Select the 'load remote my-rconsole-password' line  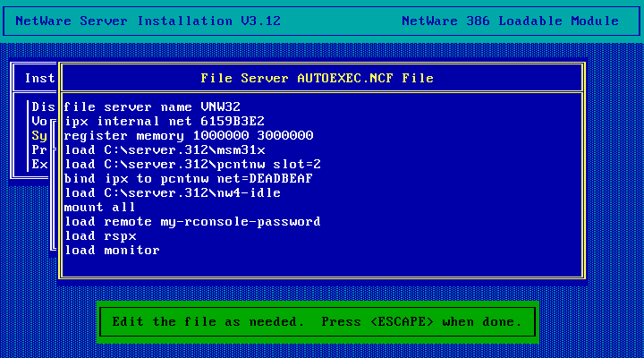point(192,222)
